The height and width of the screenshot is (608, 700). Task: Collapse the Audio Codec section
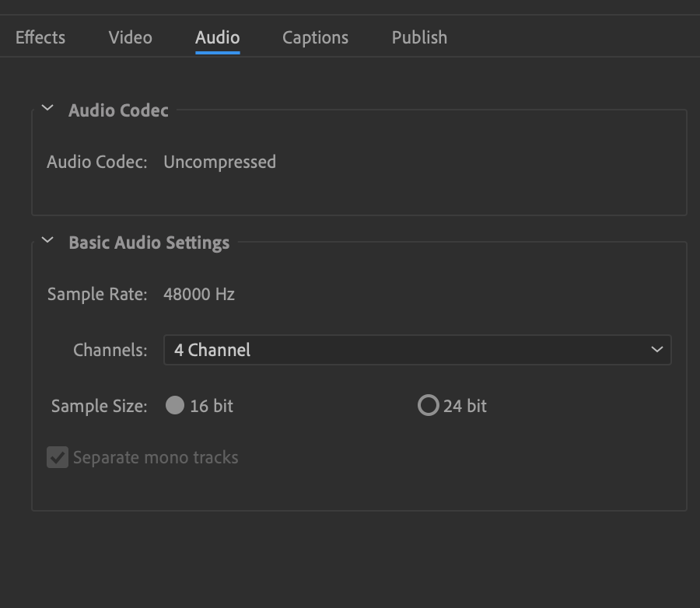coord(48,110)
